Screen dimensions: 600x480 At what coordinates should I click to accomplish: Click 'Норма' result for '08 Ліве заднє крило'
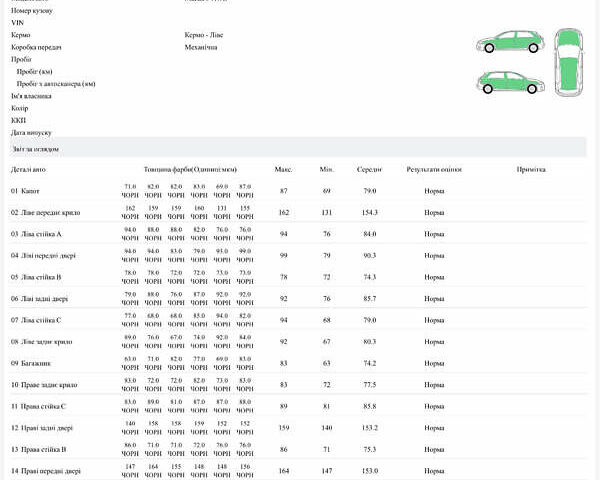click(433, 341)
